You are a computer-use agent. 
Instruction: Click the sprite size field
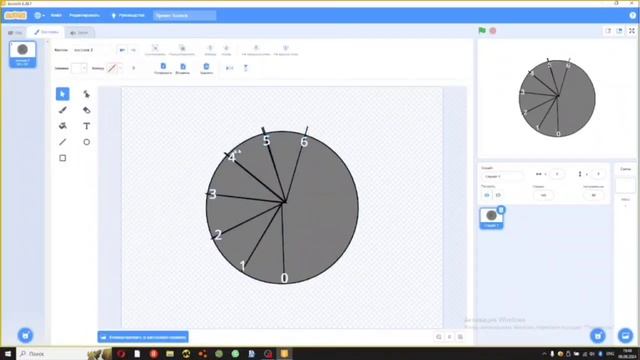(543, 195)
